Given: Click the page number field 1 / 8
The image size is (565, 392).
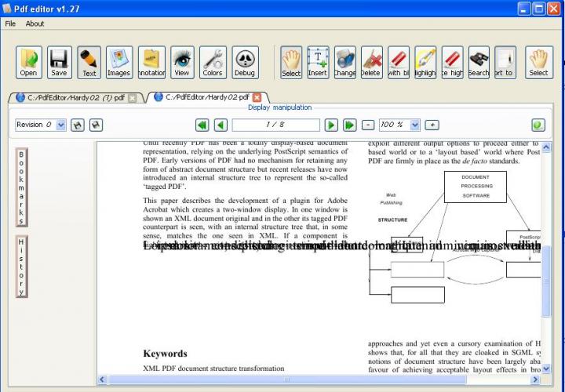Looking at the screenshot, I should (x=275, y=125).
